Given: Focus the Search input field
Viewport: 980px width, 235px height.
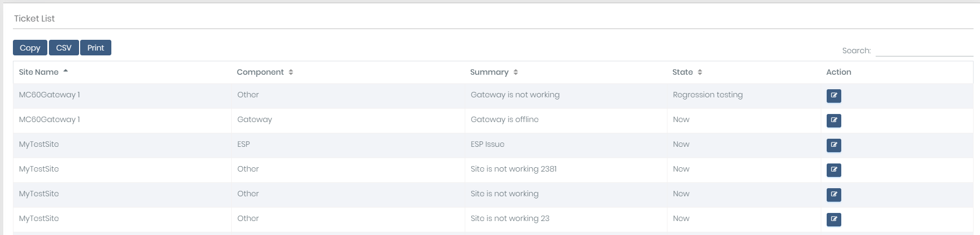Looking at the screenshot, I should point(924,51).
